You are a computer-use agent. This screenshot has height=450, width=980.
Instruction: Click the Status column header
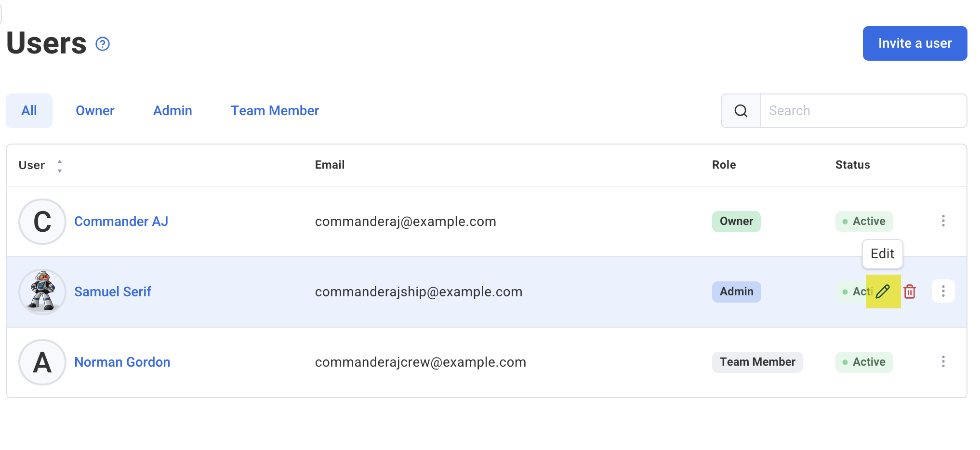pos(853,165)
